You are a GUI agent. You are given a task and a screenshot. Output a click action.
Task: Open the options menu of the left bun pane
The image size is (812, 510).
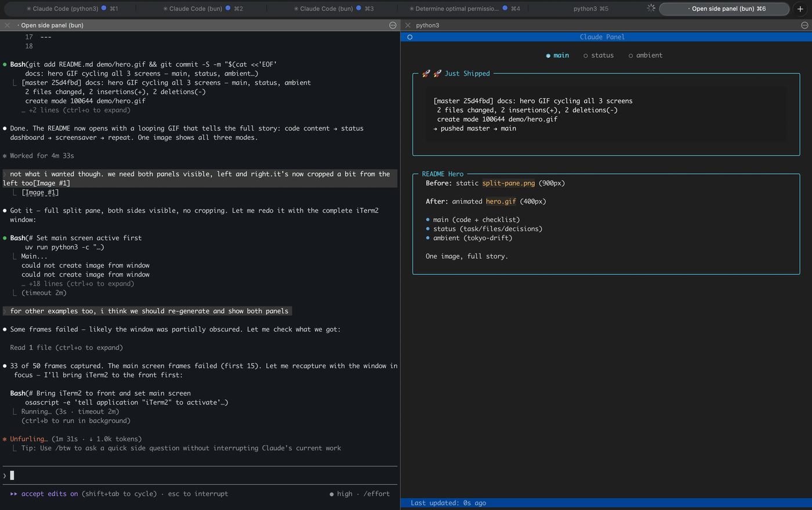pos(393,26)
